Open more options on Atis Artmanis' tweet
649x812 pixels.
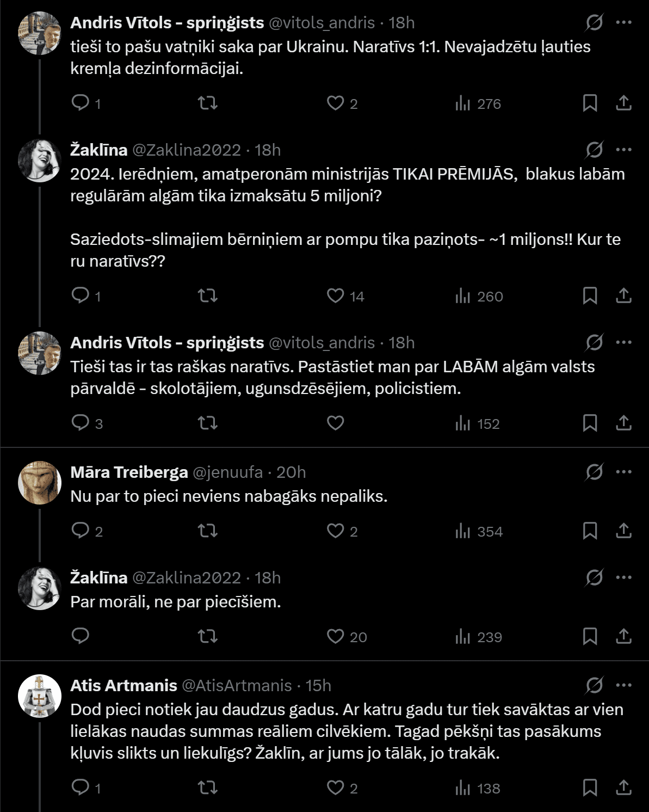coord(623,686)
